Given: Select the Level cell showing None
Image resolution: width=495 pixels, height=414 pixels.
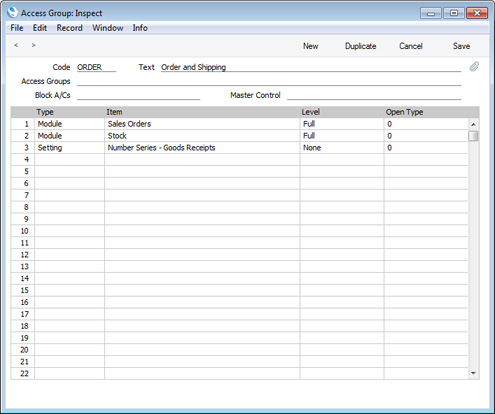Looking at the screenshot, I should tap(342, 148).
